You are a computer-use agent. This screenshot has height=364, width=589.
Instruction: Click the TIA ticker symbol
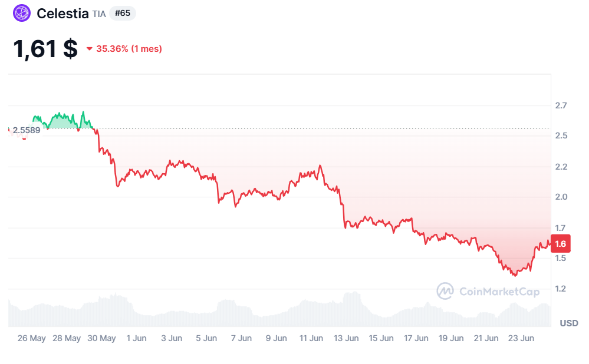point(99,14)
